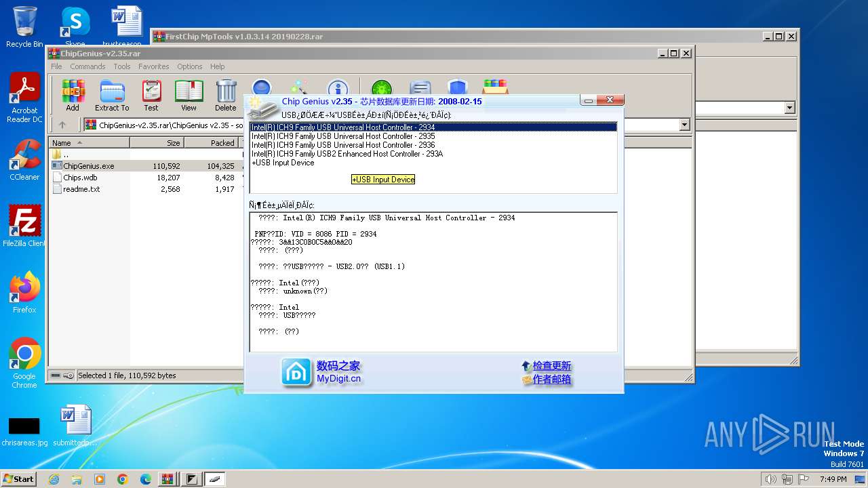Viewport: 868px width, 488px height.
Task: Click the volume speaker tray icon
Action: pyautogui.click(x=770, y=479)
